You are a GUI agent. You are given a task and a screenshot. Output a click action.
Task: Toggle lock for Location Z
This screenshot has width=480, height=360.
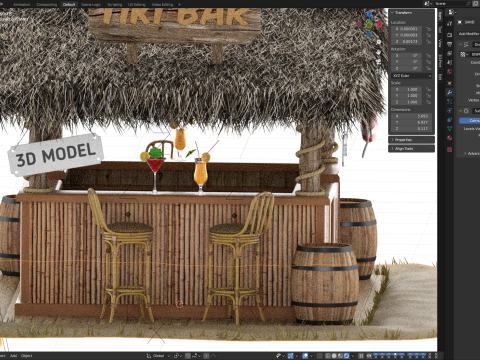pyautogui.click(x=428, y=41)
